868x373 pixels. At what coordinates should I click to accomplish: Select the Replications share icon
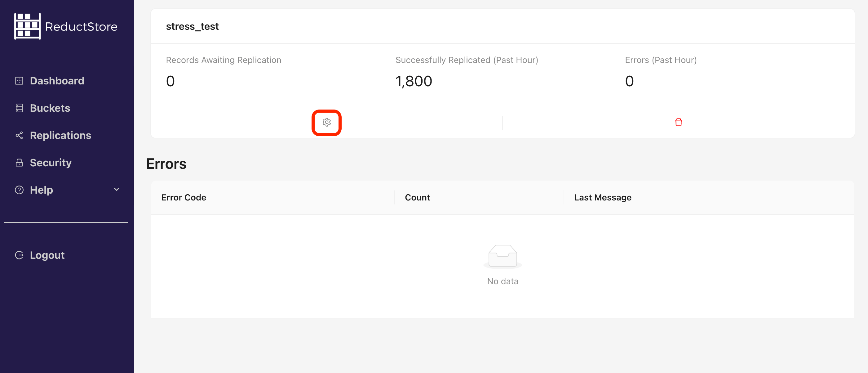point(19,135)
